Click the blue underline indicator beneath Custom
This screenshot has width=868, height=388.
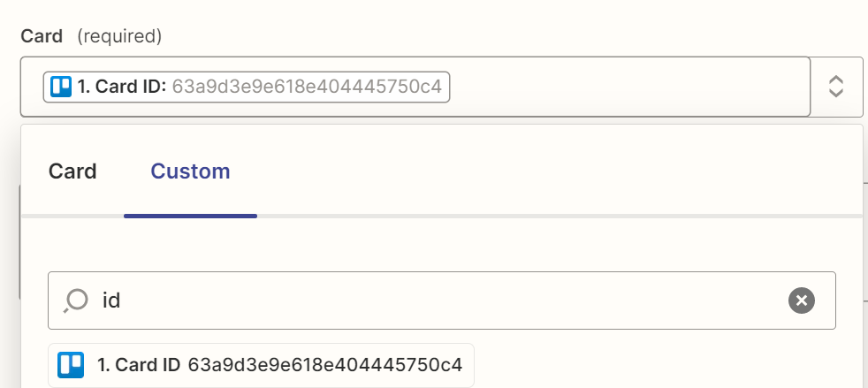[x=190, y=216]
